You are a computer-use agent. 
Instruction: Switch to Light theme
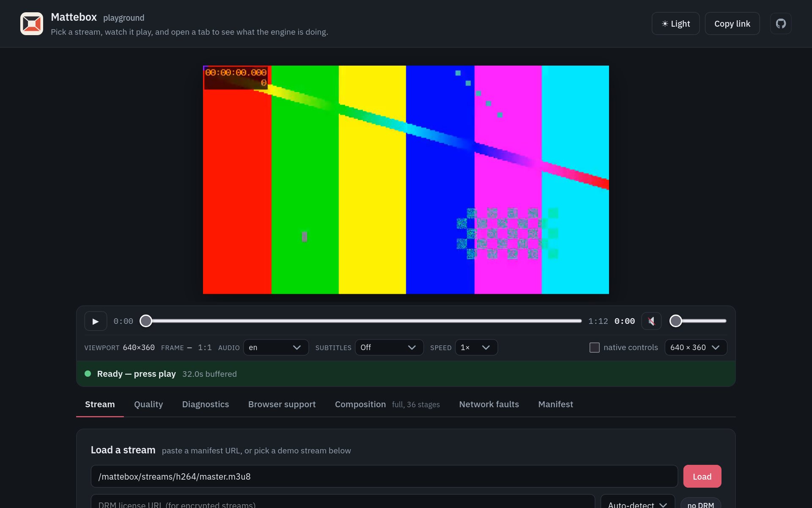676,24
